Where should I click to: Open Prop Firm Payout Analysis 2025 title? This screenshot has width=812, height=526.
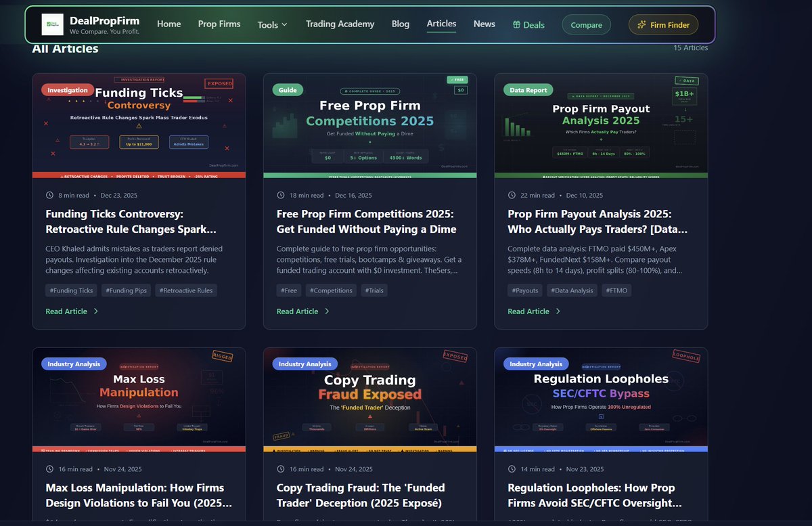pos(597,221)
